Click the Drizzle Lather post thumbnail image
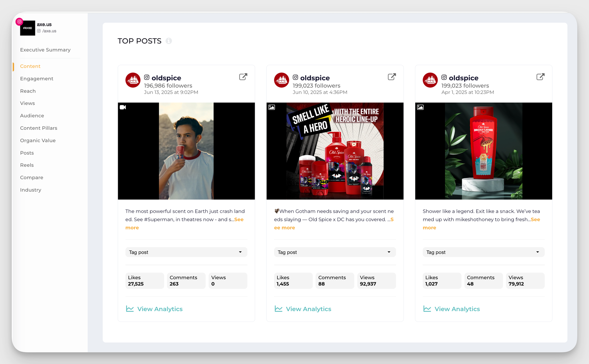The width and height of the screenshot is (589, 364). tap(483, 151)
